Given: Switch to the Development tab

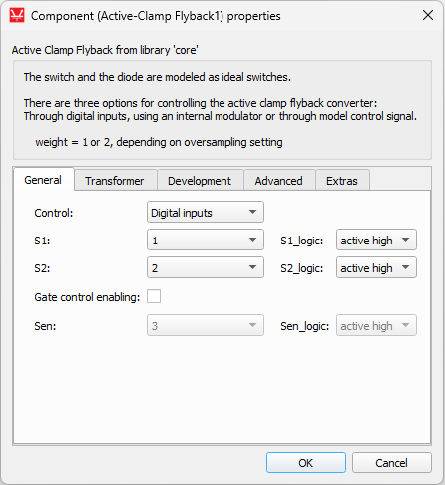Looking at the screenshot, I should pos(200,180).
